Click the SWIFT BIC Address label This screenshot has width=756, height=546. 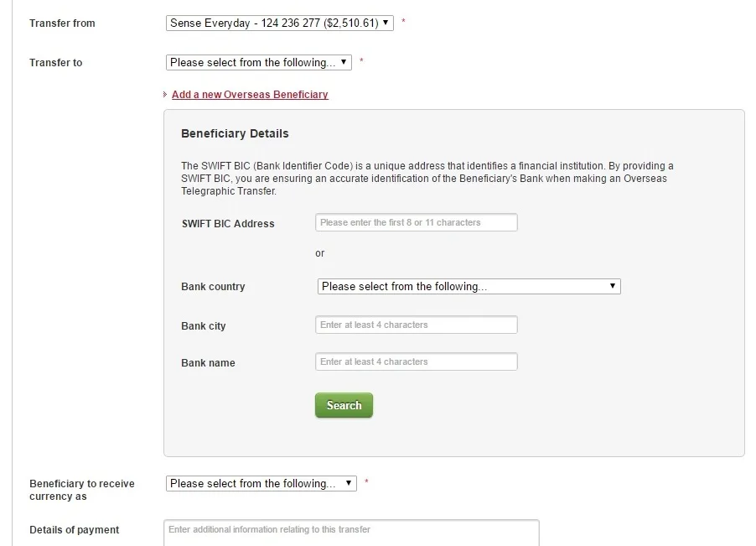pos(228,224)
